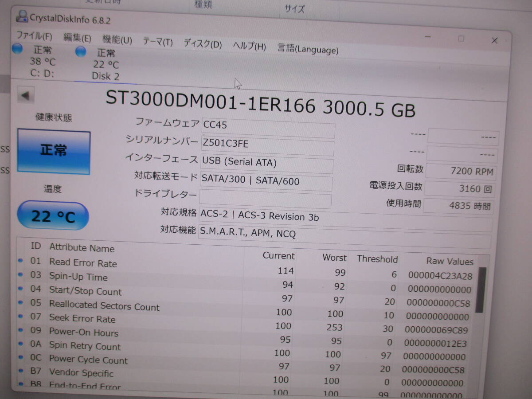Select the Spin-Up Time attribute row
The width and height of the screenshot is (532, 399).
246,282
